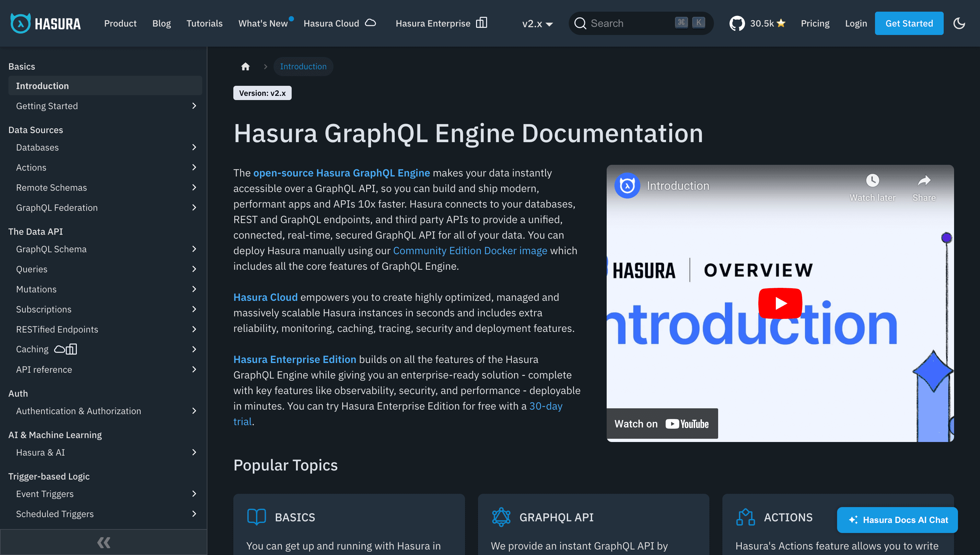Open Blog from navbar
This screenshot has width=980, height=555.
pos(161,23)
